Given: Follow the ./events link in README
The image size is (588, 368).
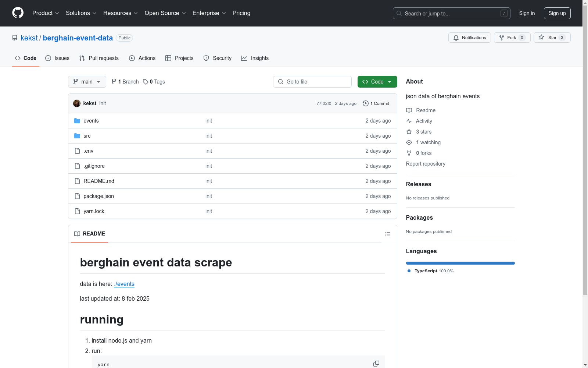Looking at the screenshot, I should pos(124,284).
